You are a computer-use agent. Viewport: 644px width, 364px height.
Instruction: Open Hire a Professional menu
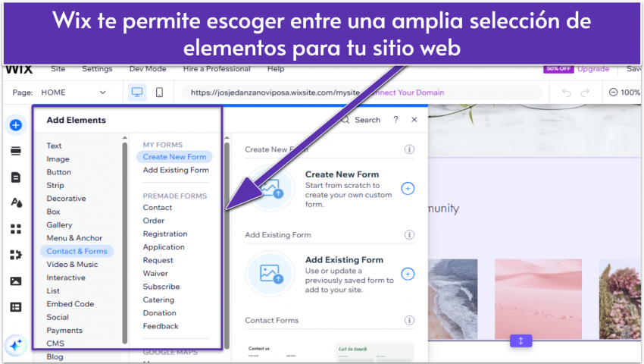(217, 69)
